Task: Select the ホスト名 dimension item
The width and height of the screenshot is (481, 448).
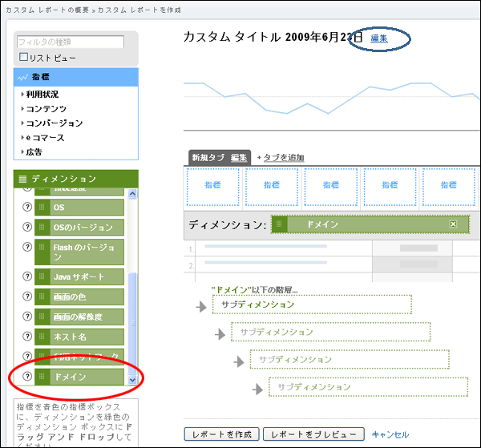Action: [x=79, y=337]
